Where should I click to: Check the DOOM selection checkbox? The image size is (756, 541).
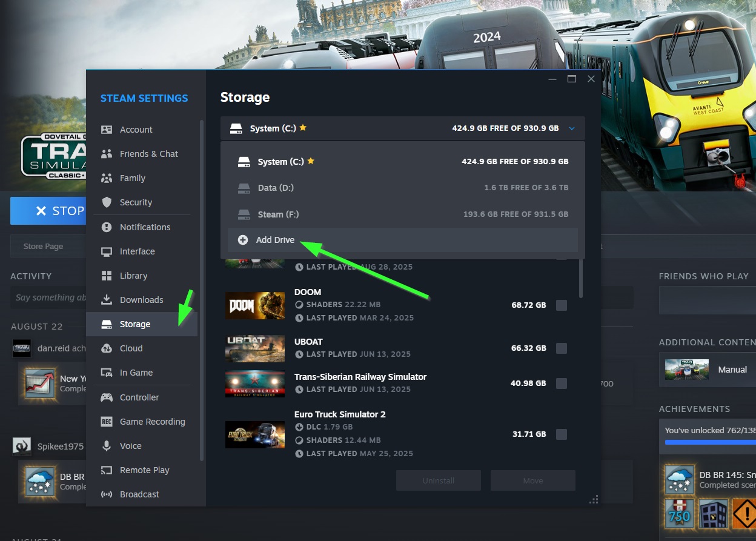pyautogui.click(x=562, y=305)
